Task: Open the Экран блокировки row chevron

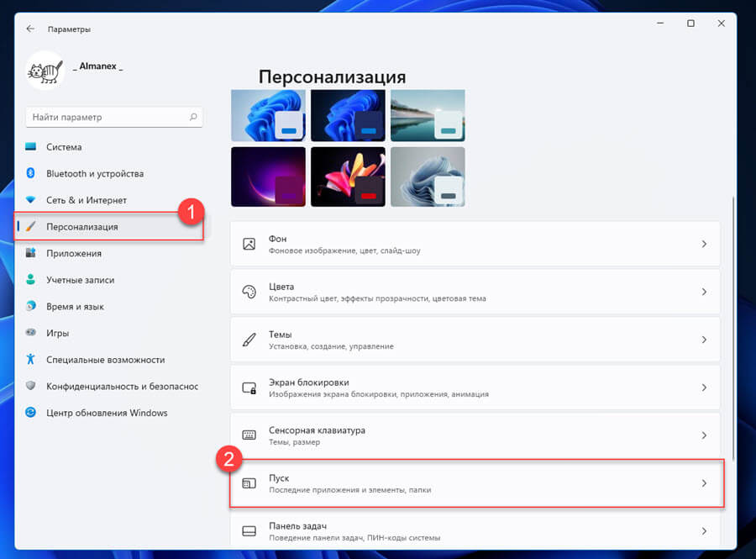Action: pyautogui.click(x=704, y=388)
